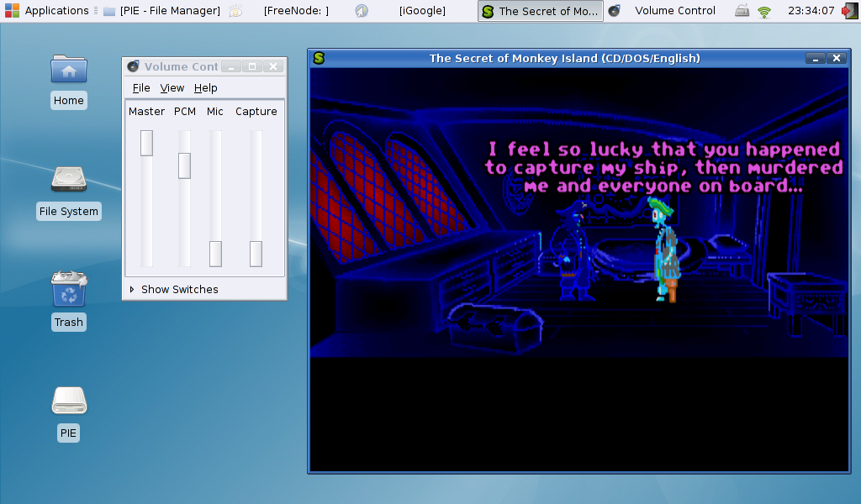Image resolution: width=861 pixels, height=504 pixels.
Task: Click the FreeNode chat icon in the taskbar
Action: pyautogui.click(x=235, y=10)
